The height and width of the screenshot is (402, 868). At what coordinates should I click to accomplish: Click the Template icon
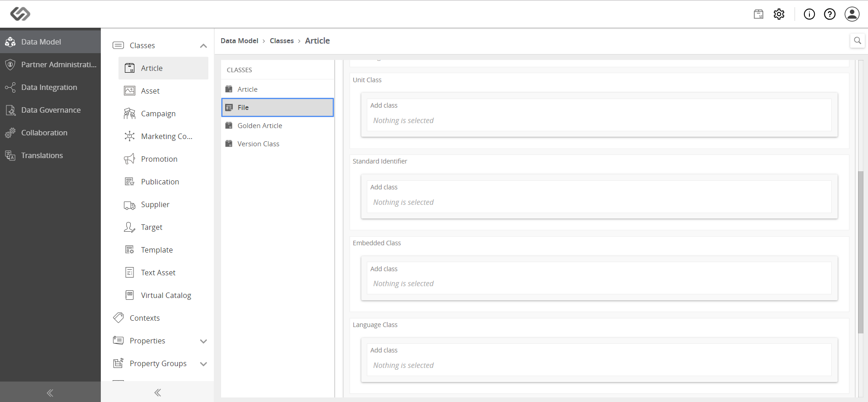click(129, 250)
